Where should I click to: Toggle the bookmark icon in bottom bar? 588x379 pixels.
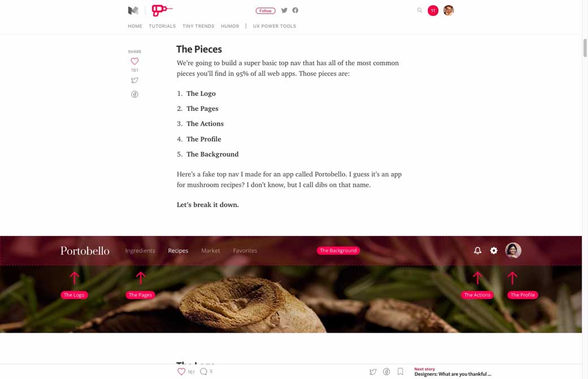[x=400, y=372]
